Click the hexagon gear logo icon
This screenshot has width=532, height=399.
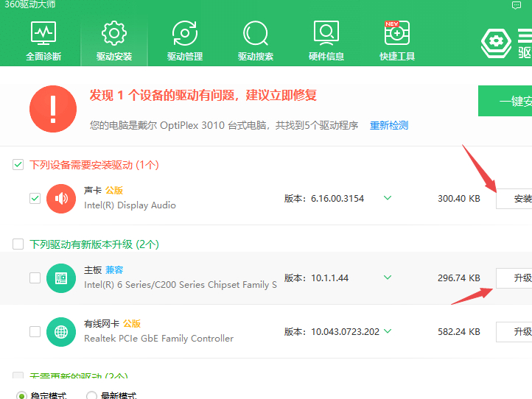pyautogui.click(x=496, y=43)
